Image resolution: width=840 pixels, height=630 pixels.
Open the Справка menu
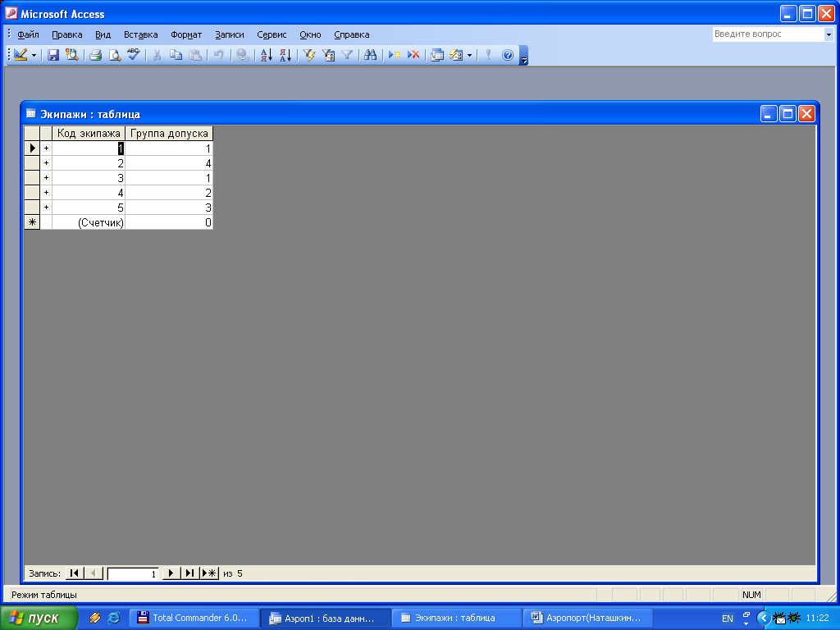[351, 34]
